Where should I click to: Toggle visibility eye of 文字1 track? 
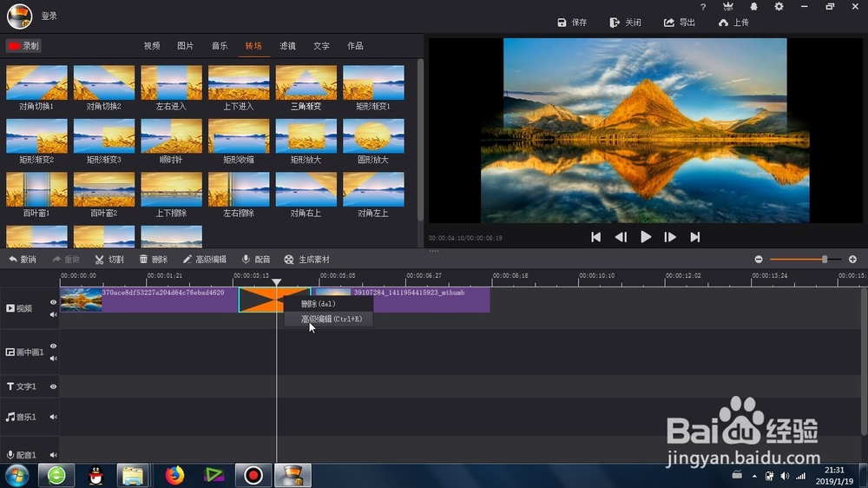53,386
